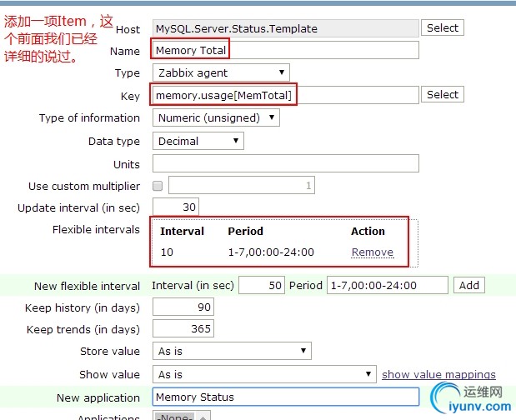Click the Select button next to Key
The image size is (516, 420).
tap(443, 95)
